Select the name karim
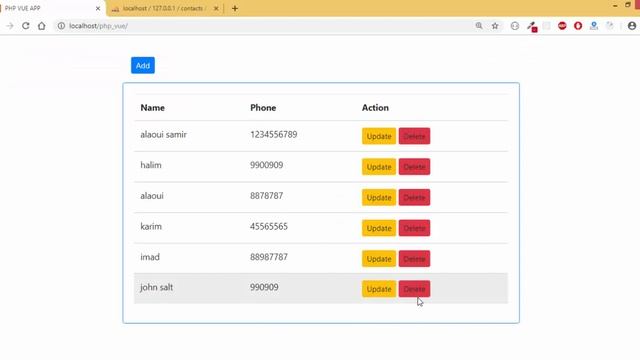640x360 pixels. 151,226
